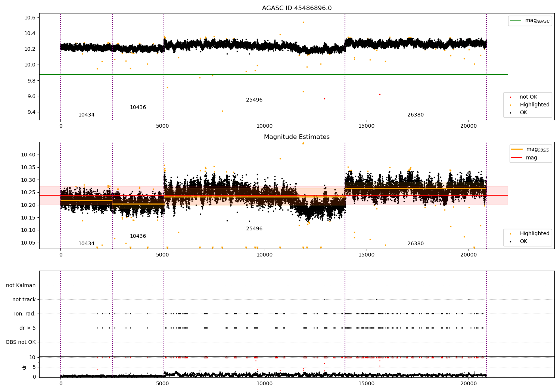Click the red marker in "not OK" legend entry
Image resolution: width=560 pixels, height=392 pixels.
tap(510, 97)
